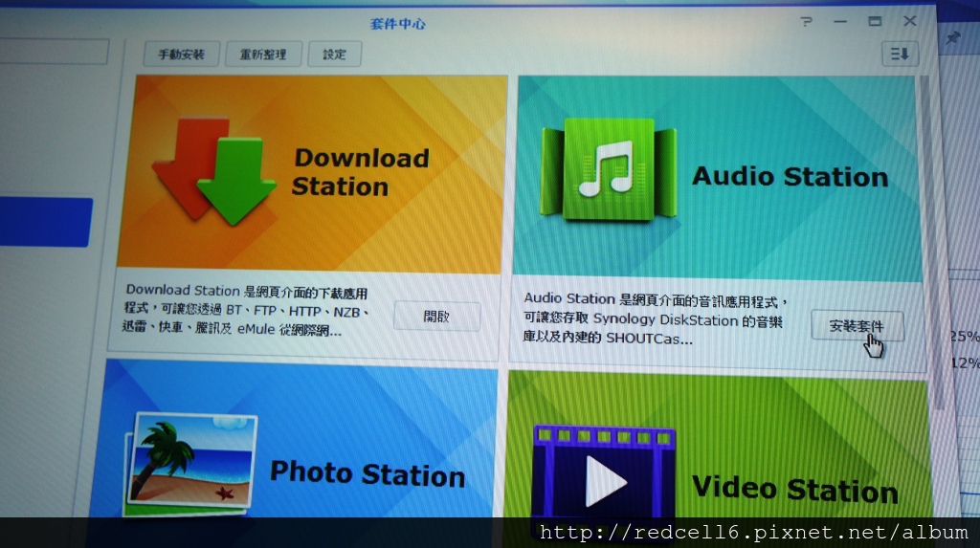Maximize the Package Center window
980x548 pixels.
pos(875,21)
